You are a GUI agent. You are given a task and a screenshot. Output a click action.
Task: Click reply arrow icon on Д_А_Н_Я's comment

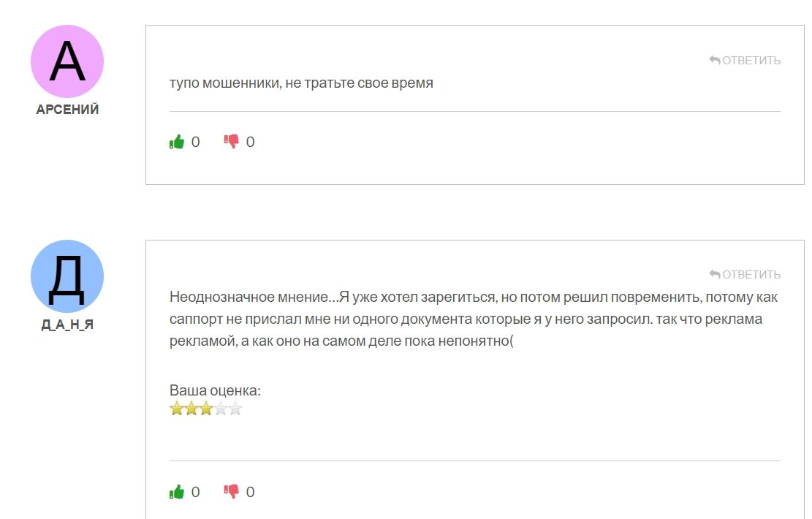[715, 274]
